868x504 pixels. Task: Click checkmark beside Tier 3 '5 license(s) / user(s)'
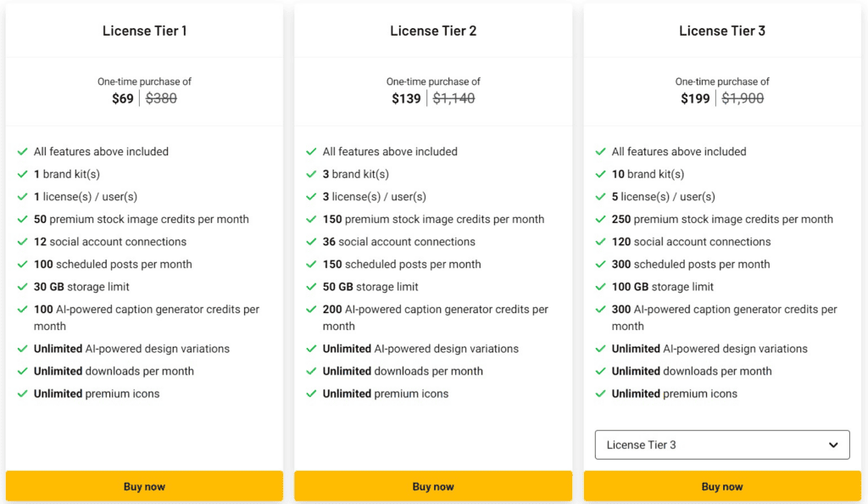point(601,197)
